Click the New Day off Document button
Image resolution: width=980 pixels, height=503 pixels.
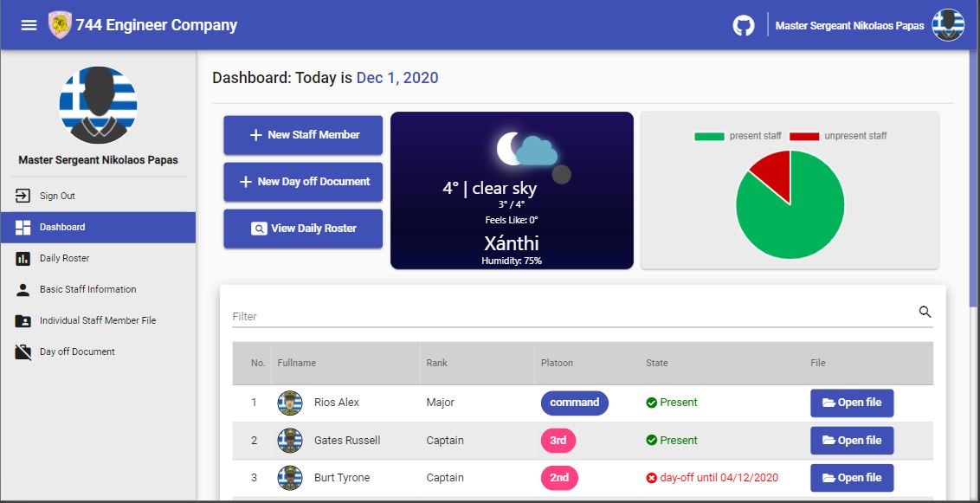[x=303, y=182]
